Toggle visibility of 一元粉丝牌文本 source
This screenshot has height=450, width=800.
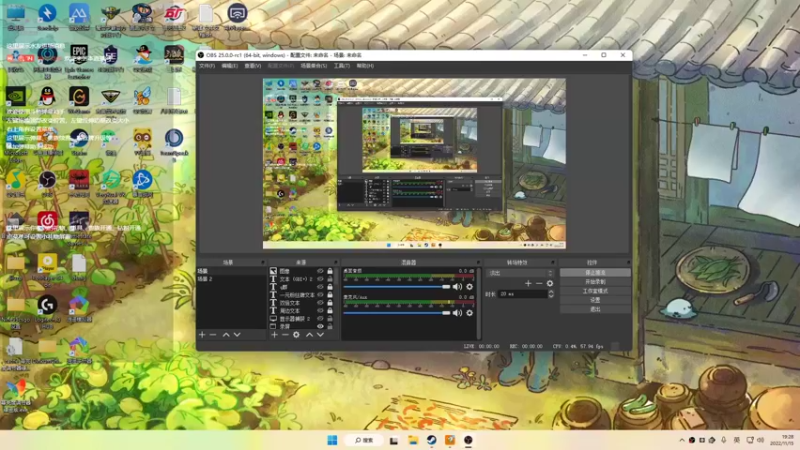tap(320, 295)
